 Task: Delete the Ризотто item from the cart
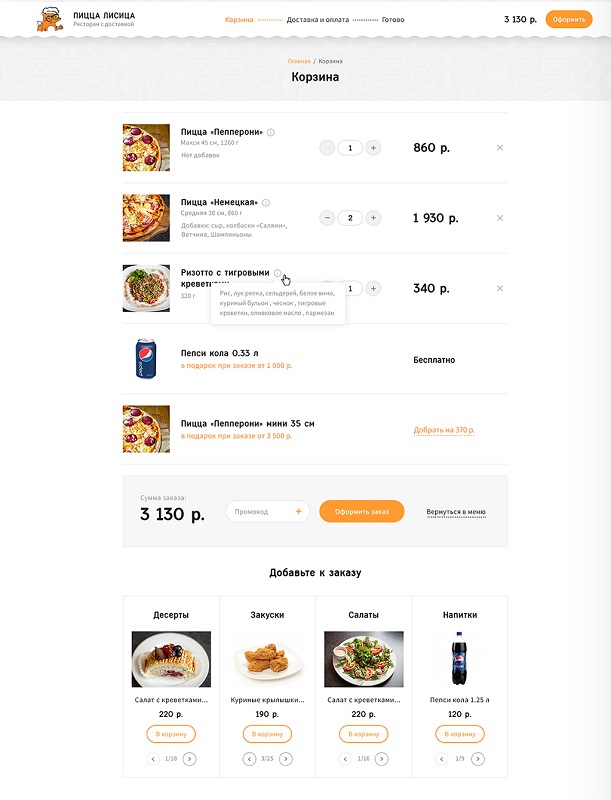pos(500,289)
